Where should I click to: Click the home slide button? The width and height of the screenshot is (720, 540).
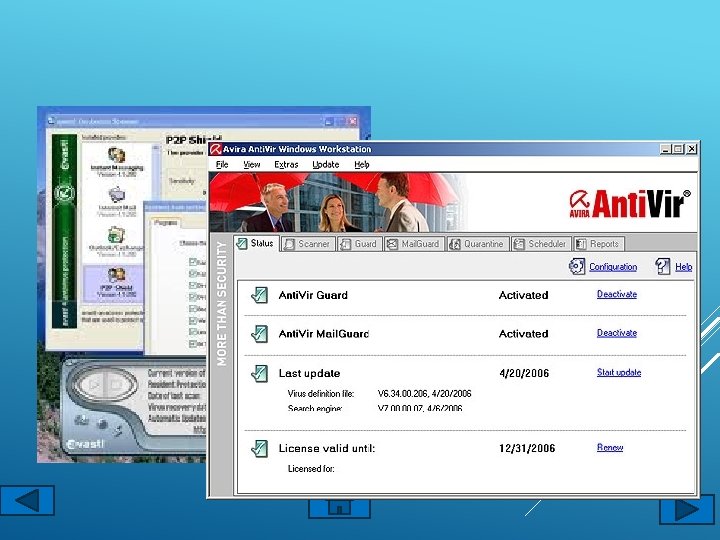coord(339,507)
